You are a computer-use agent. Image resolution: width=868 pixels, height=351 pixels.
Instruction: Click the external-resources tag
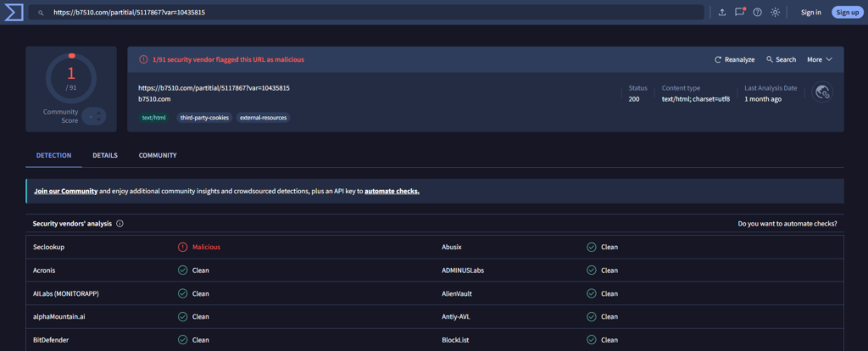point(263,117)
